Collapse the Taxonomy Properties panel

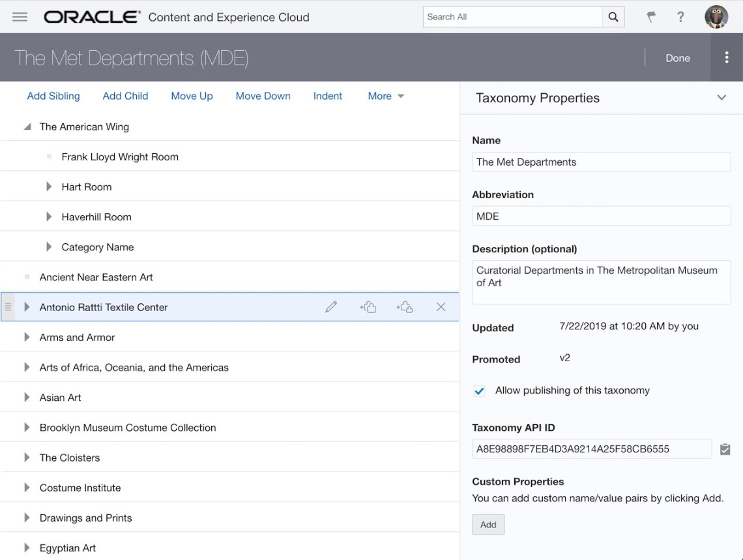pyautogui.click(x=721, y=98)
